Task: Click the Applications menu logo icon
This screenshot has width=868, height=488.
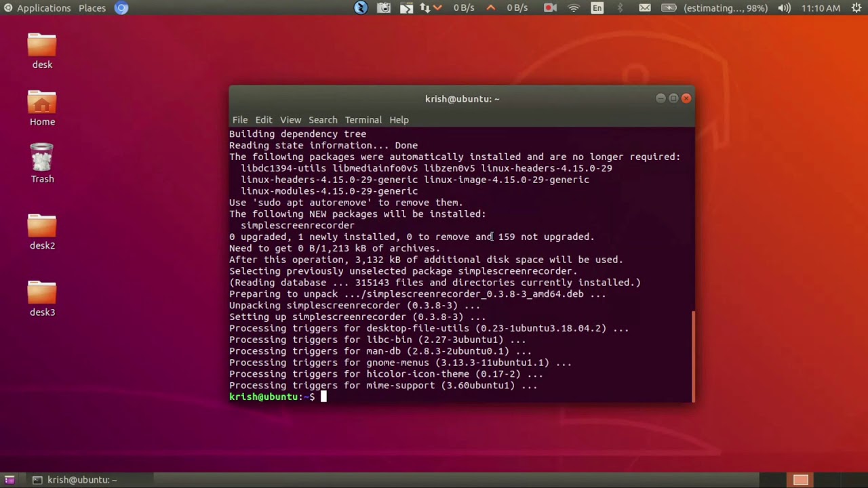Action: pos(8,8)
